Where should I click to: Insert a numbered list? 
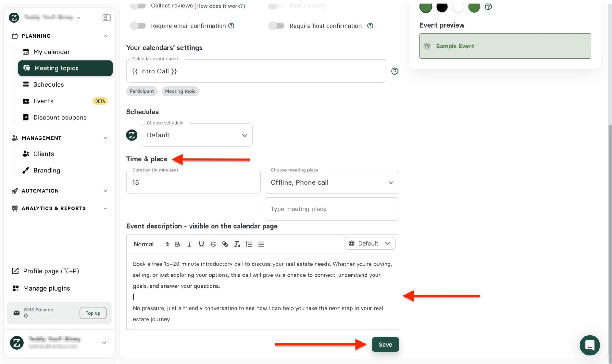(249, 244)
